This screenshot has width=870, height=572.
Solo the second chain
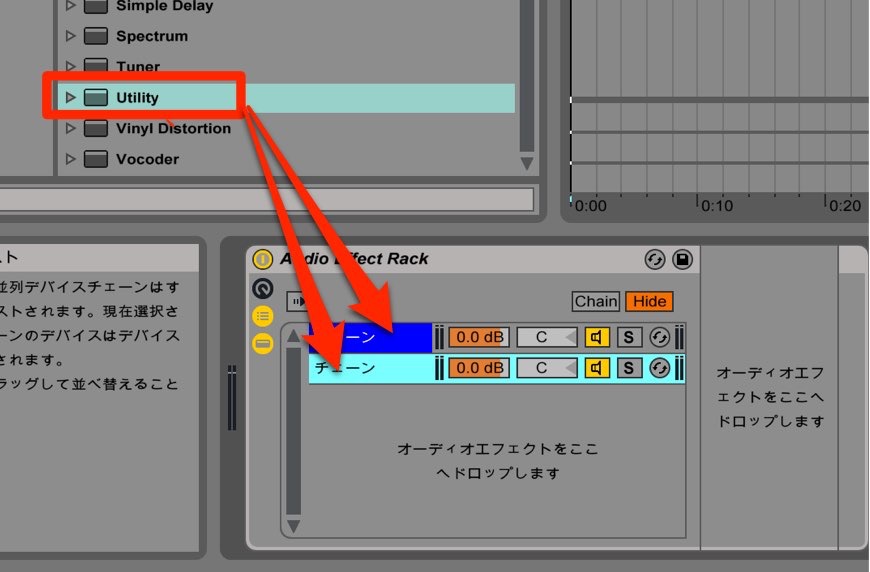[629, 368]
